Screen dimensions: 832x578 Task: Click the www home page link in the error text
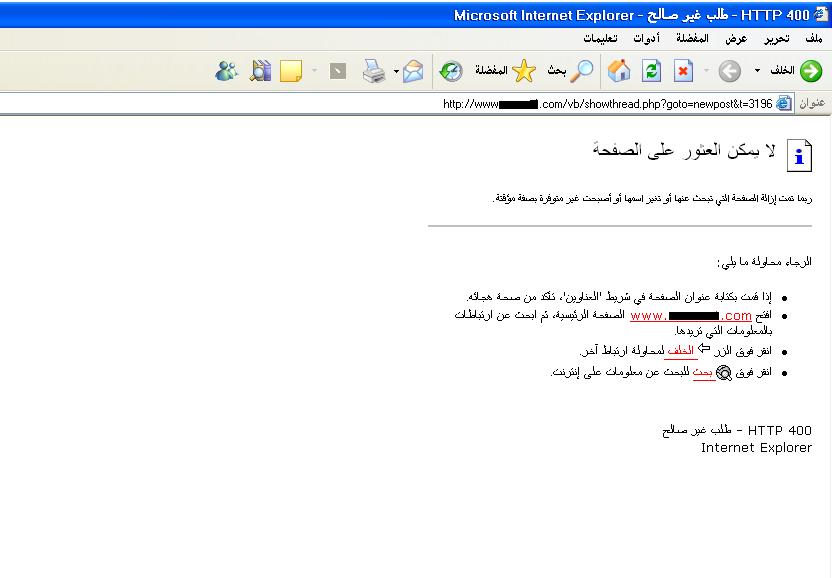pos(690,316)
